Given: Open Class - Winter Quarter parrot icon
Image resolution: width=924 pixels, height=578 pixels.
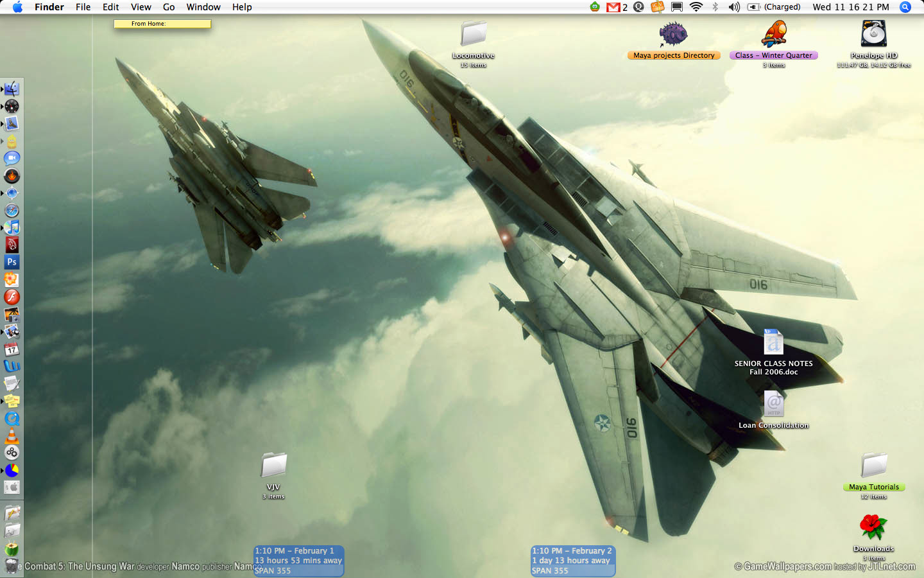Looking at the screenshot, I should point(774,34).
